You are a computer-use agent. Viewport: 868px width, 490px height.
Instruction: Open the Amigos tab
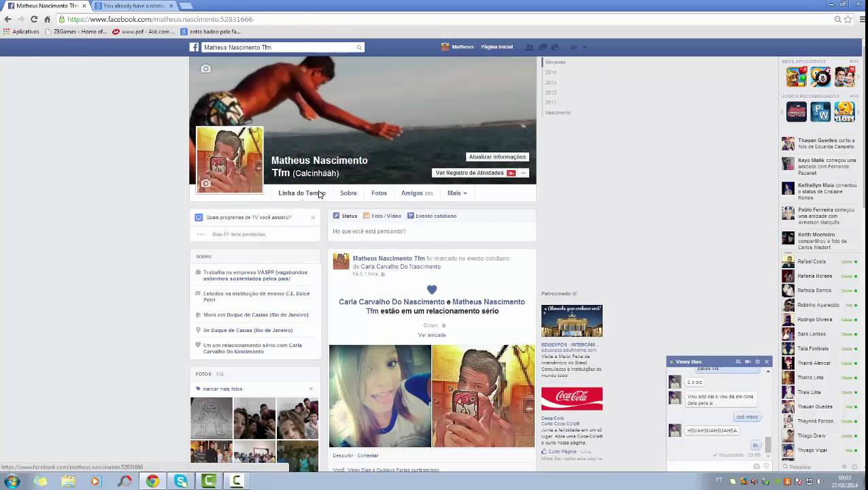pos(417,193)
